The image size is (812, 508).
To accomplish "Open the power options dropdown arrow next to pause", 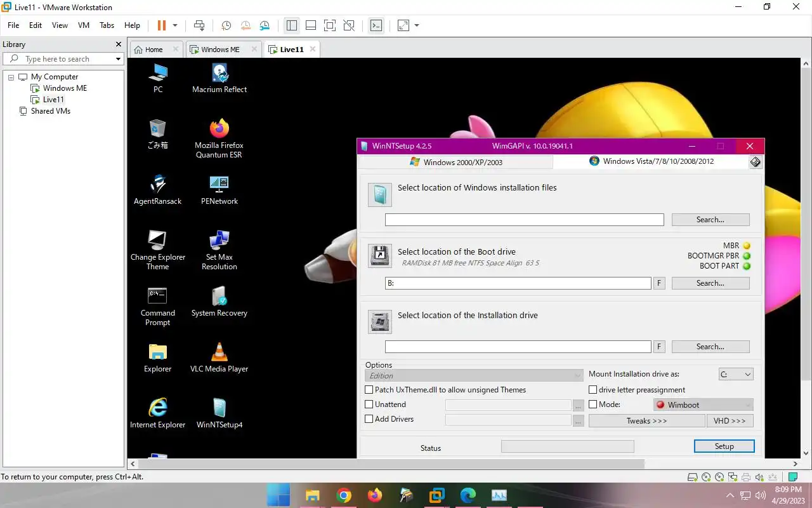I will [175, 25].
